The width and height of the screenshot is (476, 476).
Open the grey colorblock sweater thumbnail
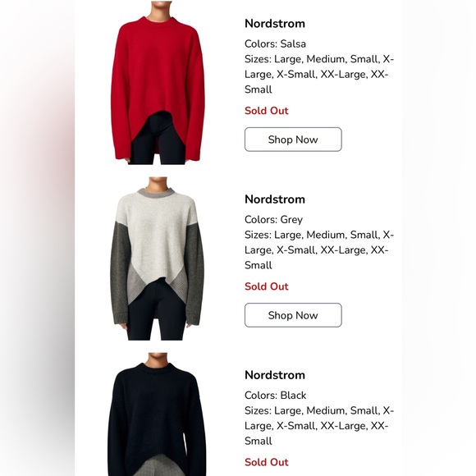coord(158,259)
